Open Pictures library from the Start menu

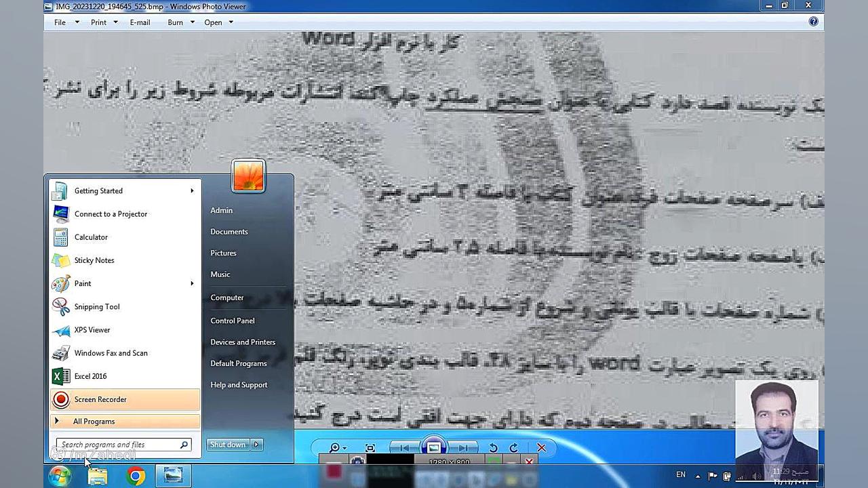223,253
